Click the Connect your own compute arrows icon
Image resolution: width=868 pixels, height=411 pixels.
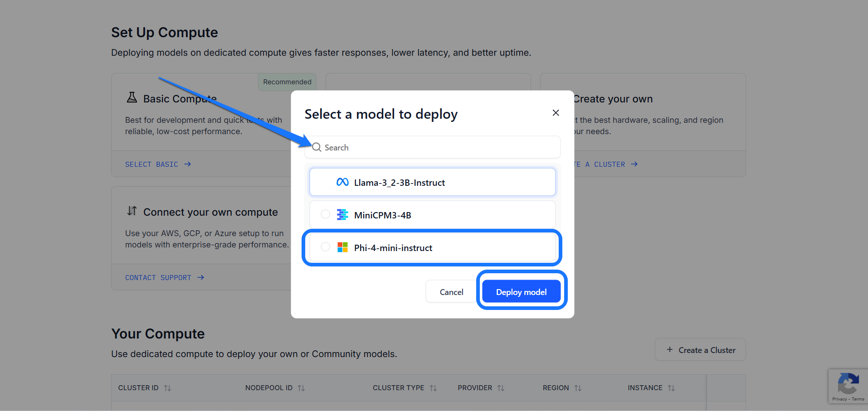point(132,211)
